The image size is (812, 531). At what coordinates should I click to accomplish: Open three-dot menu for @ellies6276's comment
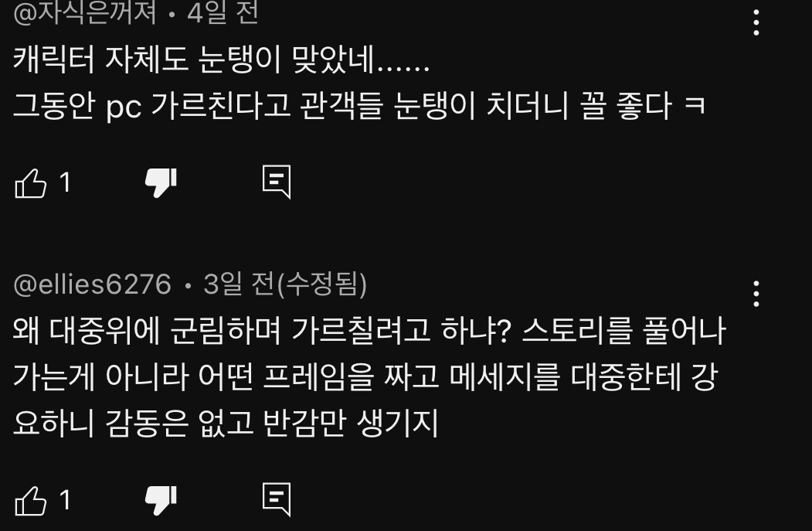[x=756, y=294]
